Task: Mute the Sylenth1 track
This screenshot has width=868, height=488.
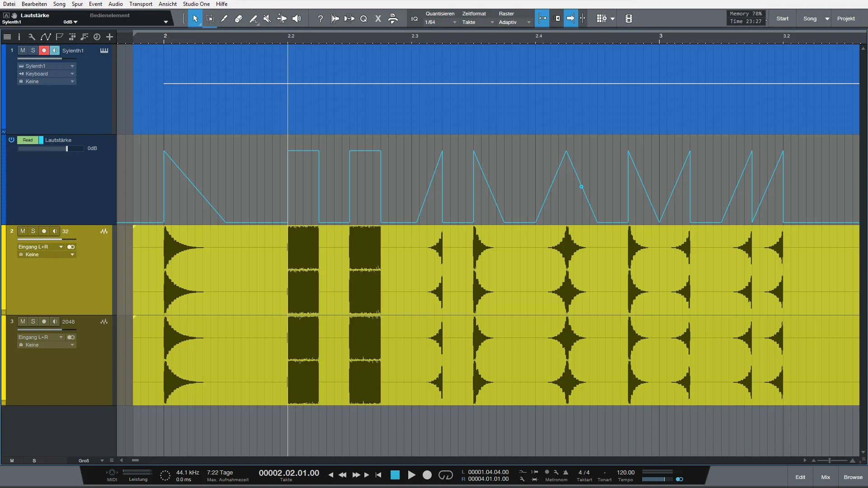Action: (x=23, y=50)
